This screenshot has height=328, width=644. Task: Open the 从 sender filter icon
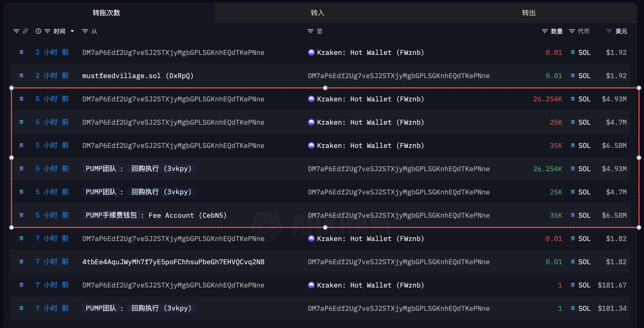coord(85,31)
